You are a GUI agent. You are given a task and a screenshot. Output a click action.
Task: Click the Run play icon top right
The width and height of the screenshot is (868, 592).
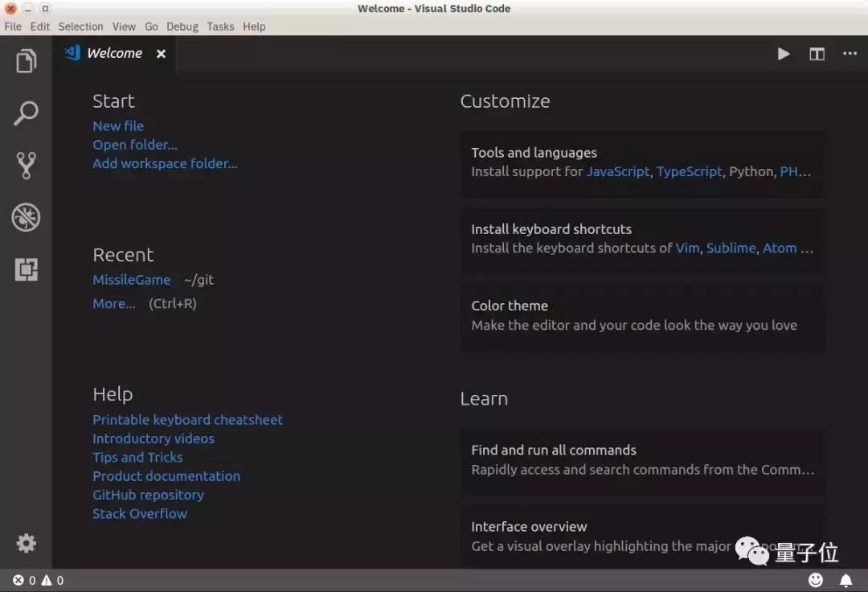(784, 54)
